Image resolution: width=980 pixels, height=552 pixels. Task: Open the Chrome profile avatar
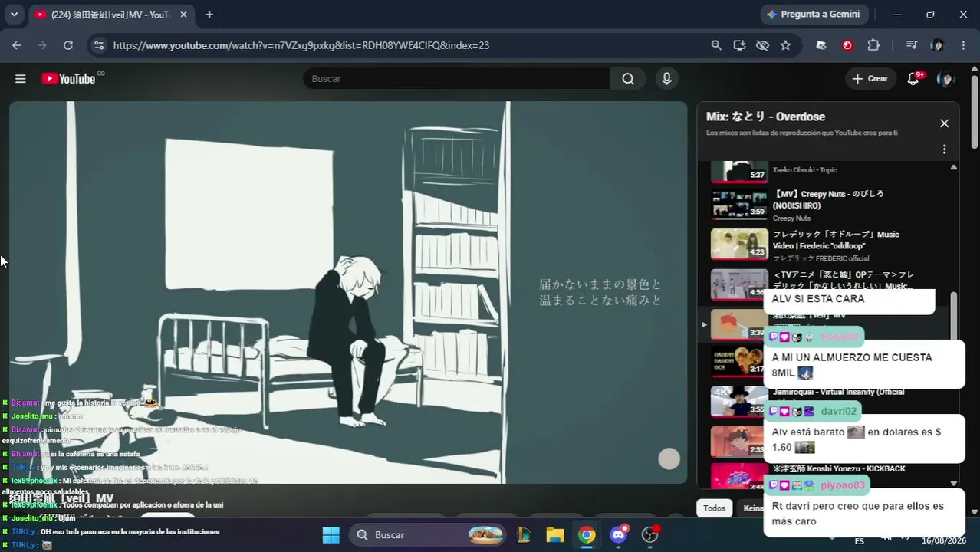[937, 45]
